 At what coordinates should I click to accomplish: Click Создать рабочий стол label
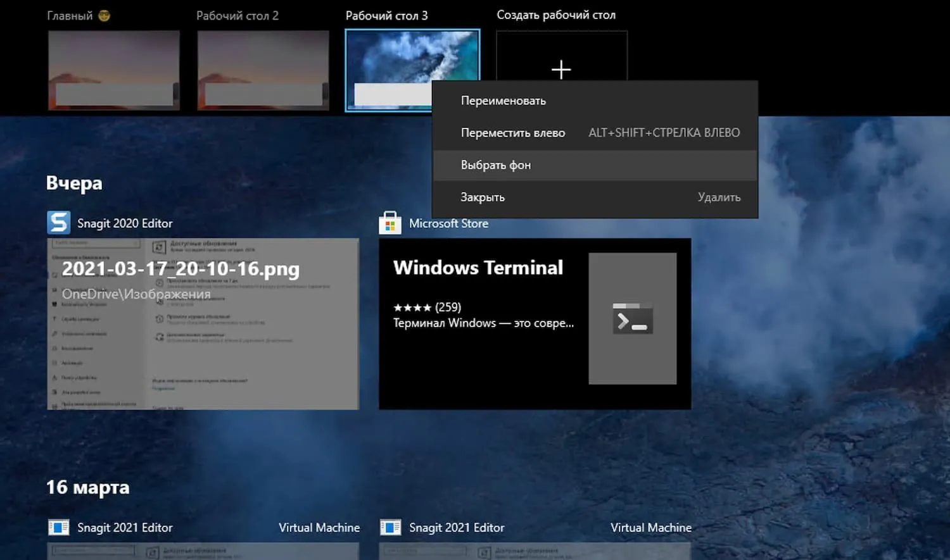tap(556, 15)
